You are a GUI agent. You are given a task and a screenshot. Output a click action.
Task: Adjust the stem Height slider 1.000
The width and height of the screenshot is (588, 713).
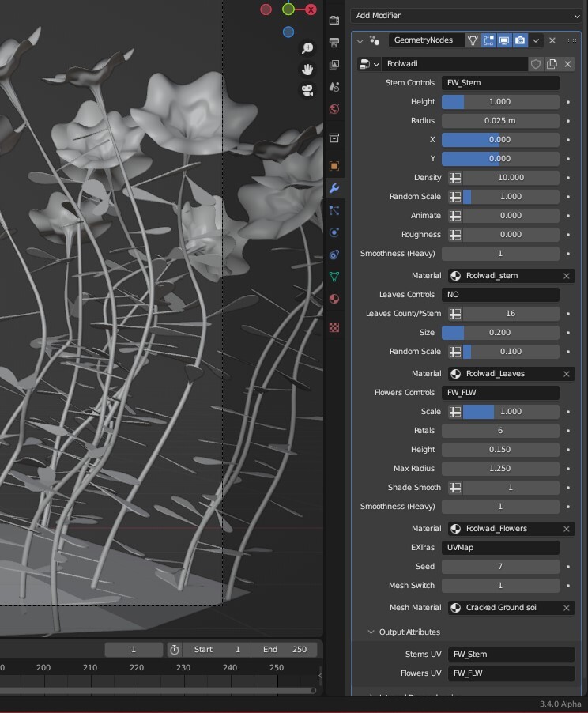pyautogui.click(x=500, y=102)
